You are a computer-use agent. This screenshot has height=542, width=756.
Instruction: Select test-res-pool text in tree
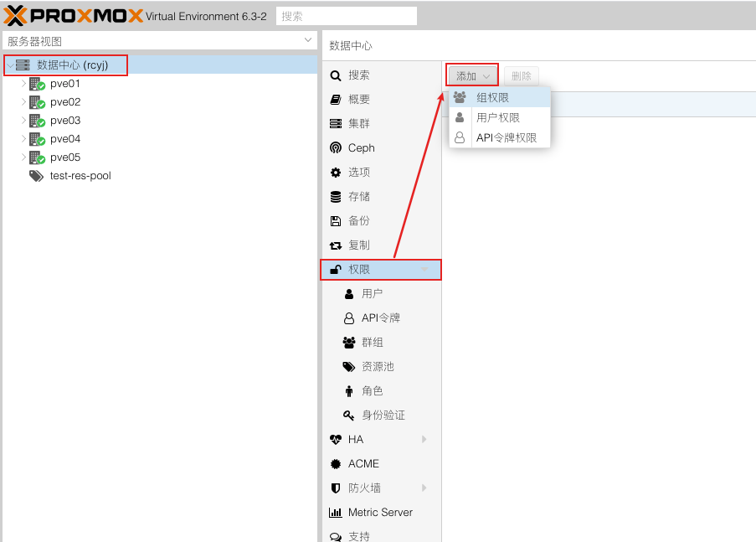[80, 176]
